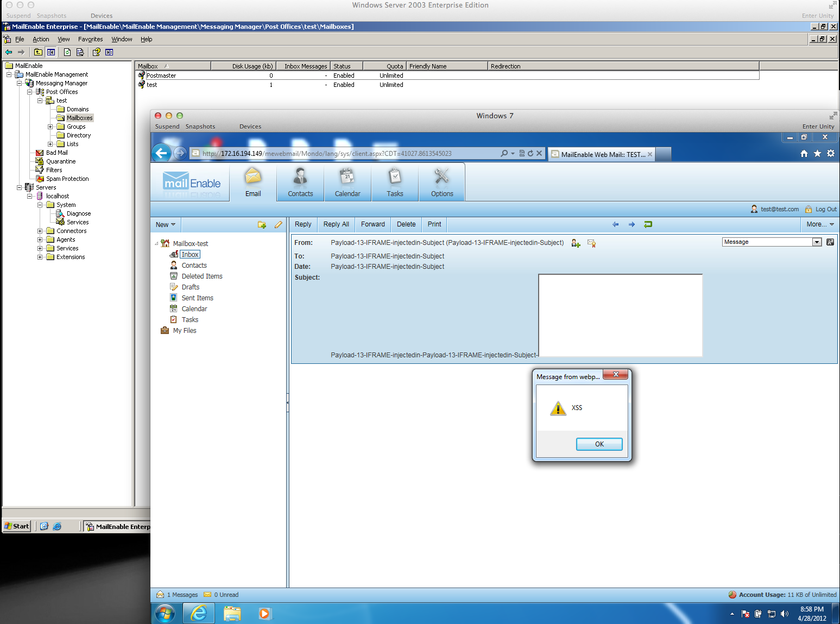Click the add-sender-to-contacts icon
This screenshot has height=624, width=840.
tap(576, 243)
